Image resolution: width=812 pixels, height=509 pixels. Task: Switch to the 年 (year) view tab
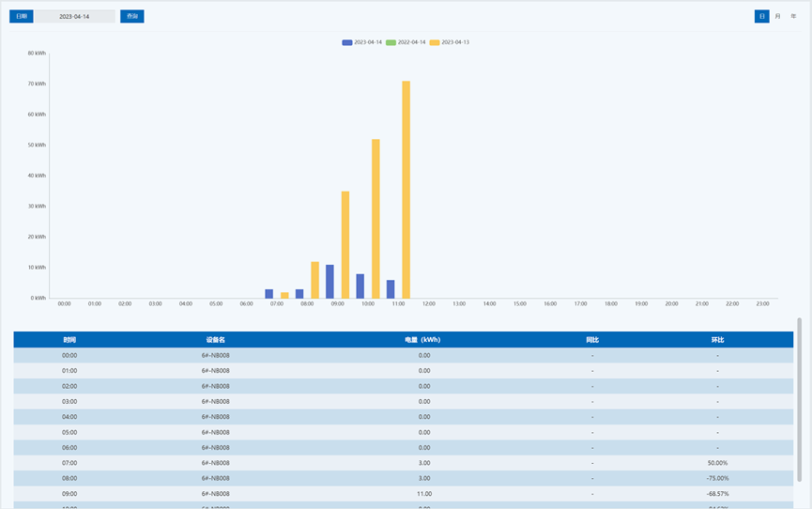coord(793,16)
